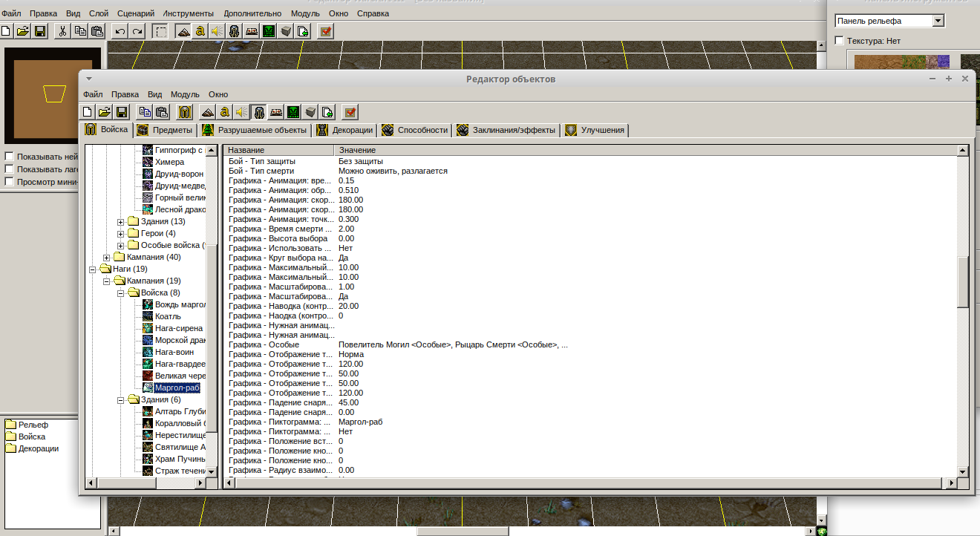The width and height of the screenshot is (980, 536).
Task: Click down arrow of unit tree scrollbar
Action: pos(211,471)
